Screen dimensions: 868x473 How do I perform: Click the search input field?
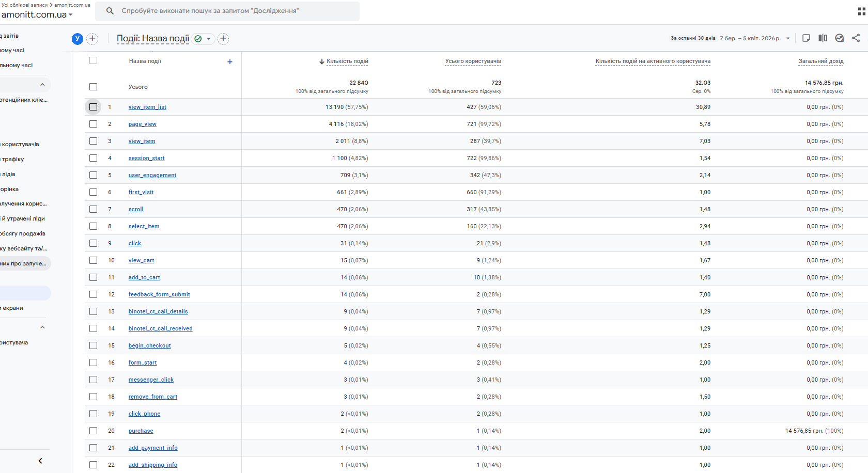(227, 11)
